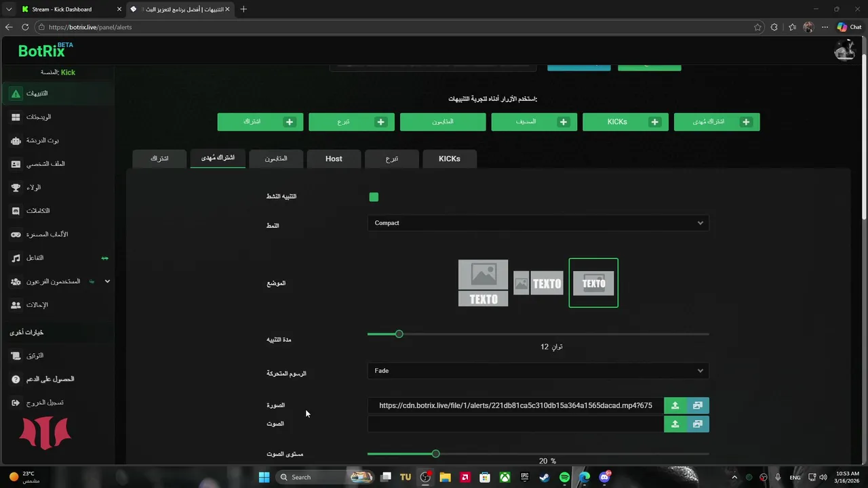Click the browser refresh button

[25, 27]
